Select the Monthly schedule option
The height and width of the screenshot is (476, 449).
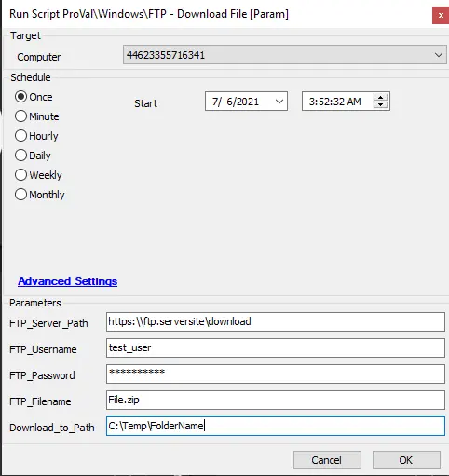click(20, 195)
